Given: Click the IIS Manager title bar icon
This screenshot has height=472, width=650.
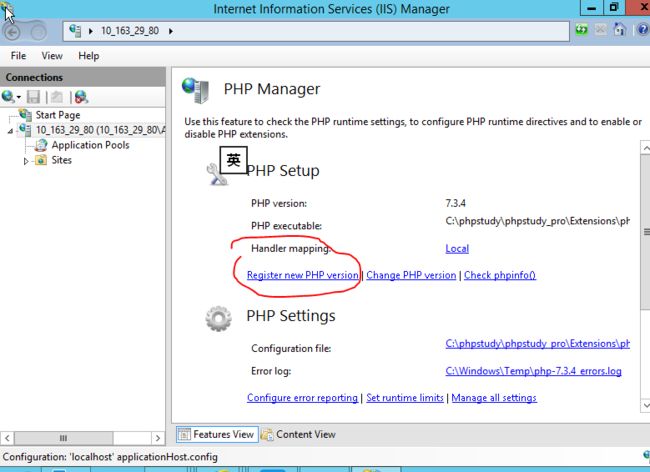Looking at the screenshot, I should point(7,8).
